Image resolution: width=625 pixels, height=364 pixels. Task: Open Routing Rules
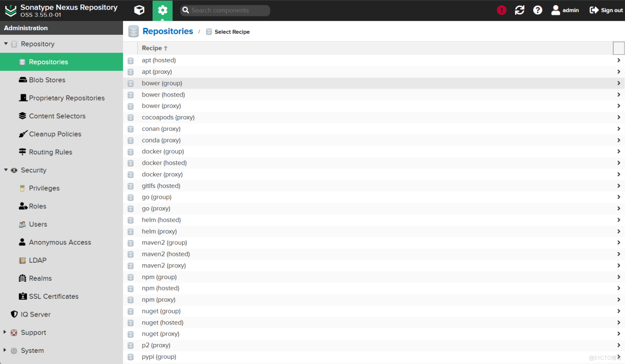[61, 152]
